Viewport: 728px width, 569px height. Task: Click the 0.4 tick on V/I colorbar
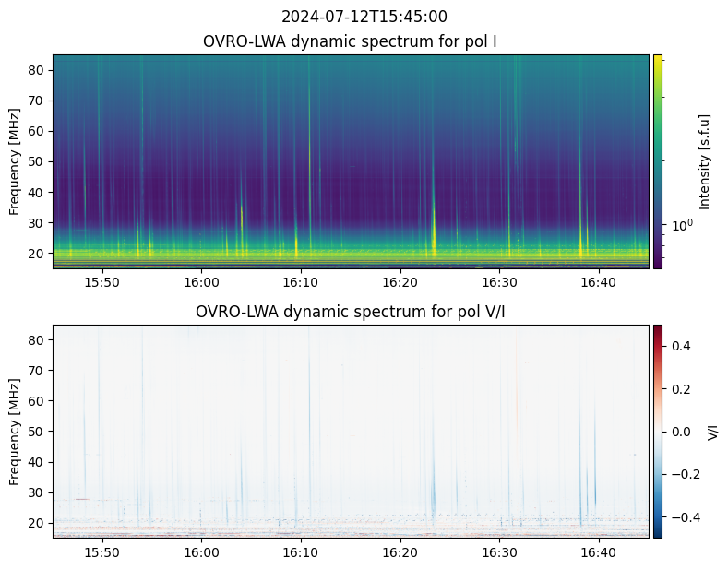(679, 345)
